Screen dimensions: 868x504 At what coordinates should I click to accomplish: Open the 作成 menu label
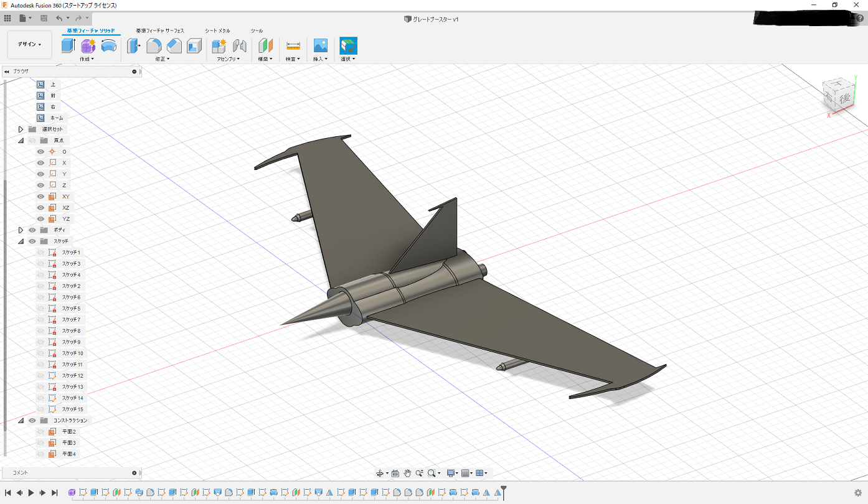tap(87, 59)
